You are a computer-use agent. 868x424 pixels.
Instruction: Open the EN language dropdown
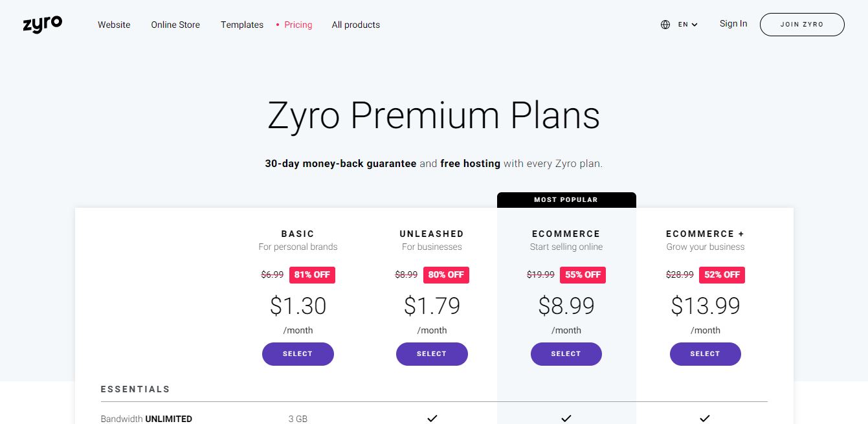[x=687, y=25]
